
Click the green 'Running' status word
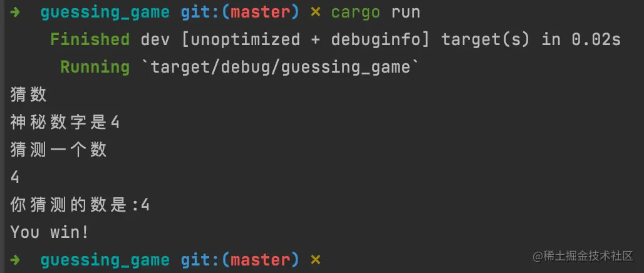click(95, 67)
